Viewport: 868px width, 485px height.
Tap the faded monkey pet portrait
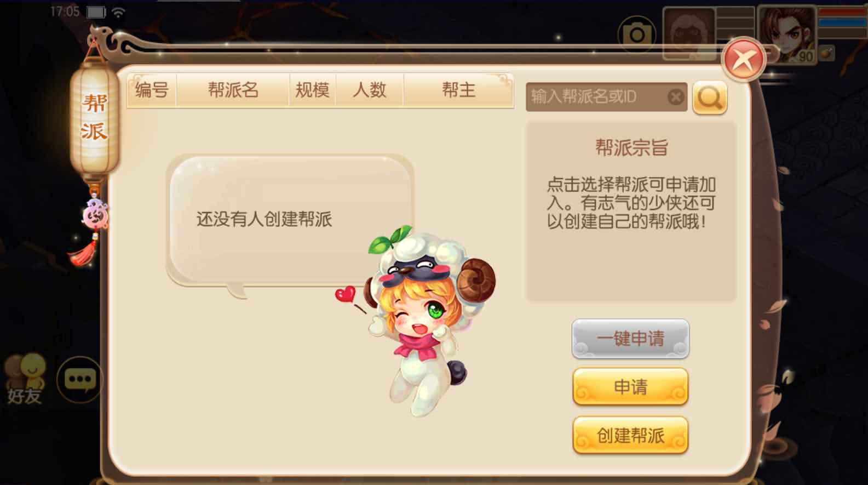pyautogui.click(x=689, y=34)
